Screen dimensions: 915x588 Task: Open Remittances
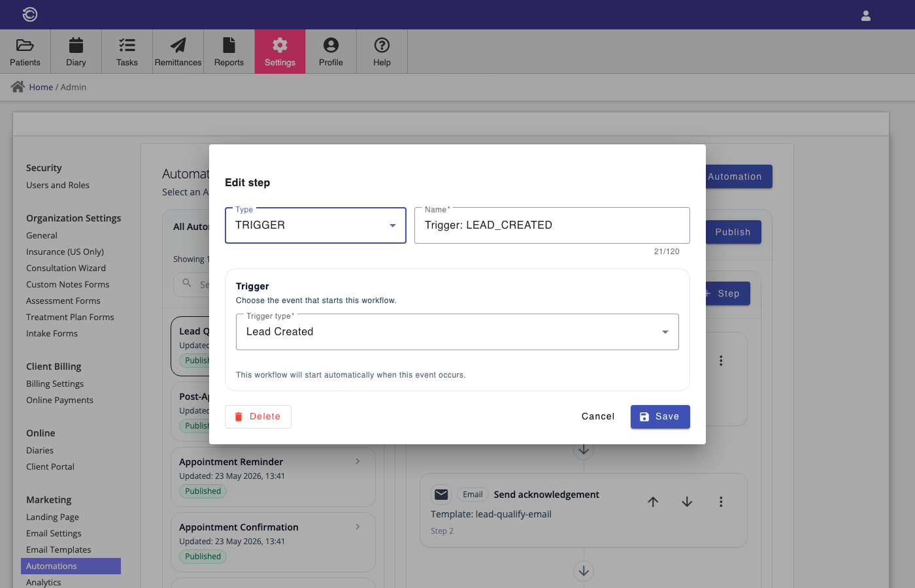click(178, 52)
